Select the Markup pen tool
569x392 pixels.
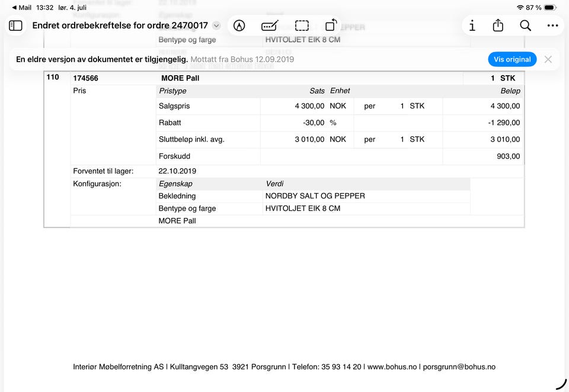(x=239, y=25)
